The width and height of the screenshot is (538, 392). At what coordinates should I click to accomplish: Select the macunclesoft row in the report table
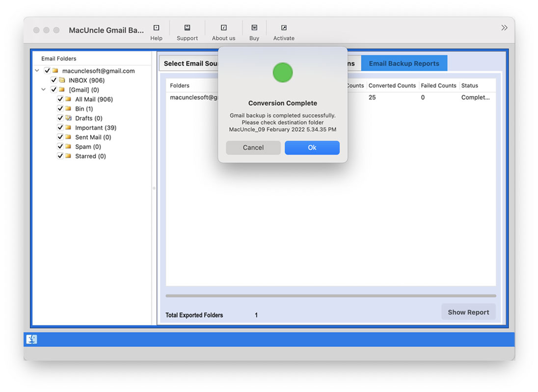(191, 97)
